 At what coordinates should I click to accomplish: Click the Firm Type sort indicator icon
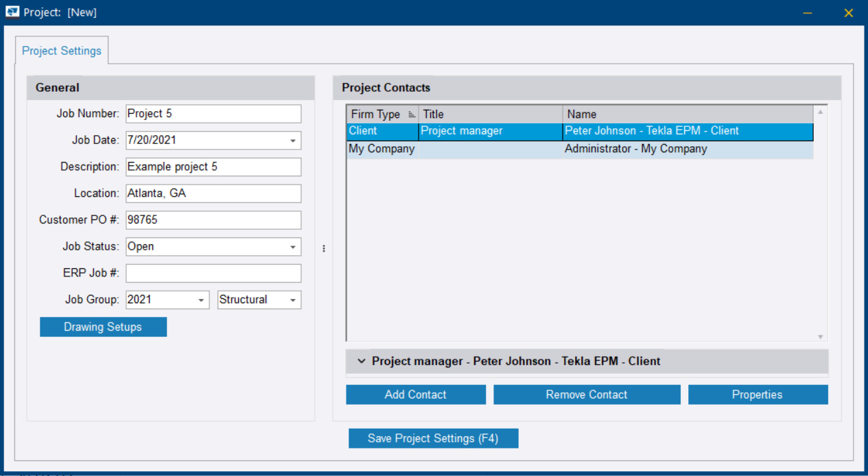(411, 115)
